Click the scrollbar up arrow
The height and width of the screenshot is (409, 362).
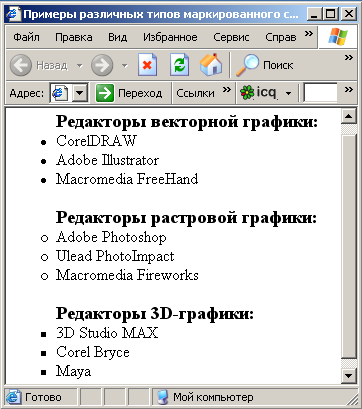[349, 116]
